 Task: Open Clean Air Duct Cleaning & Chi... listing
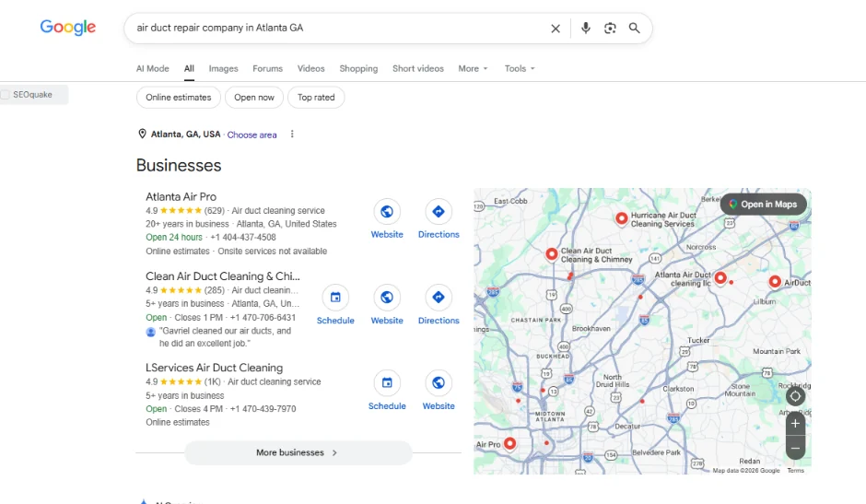click(x=223, y=276)
